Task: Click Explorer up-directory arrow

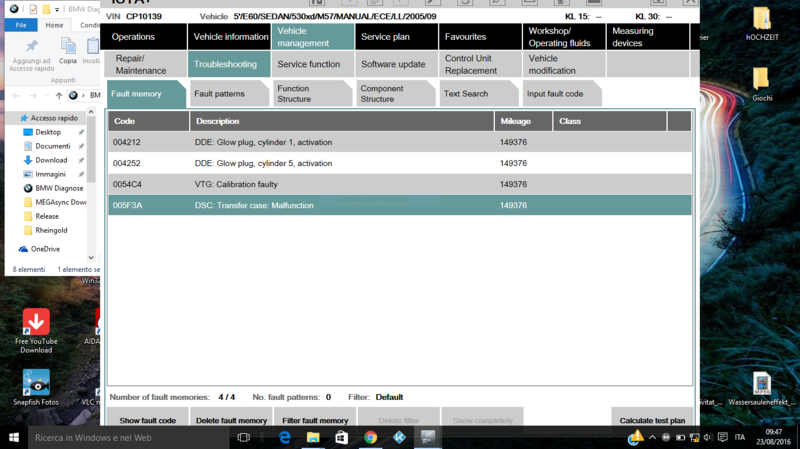Action: pyautogui.click(x=59, y=95)
